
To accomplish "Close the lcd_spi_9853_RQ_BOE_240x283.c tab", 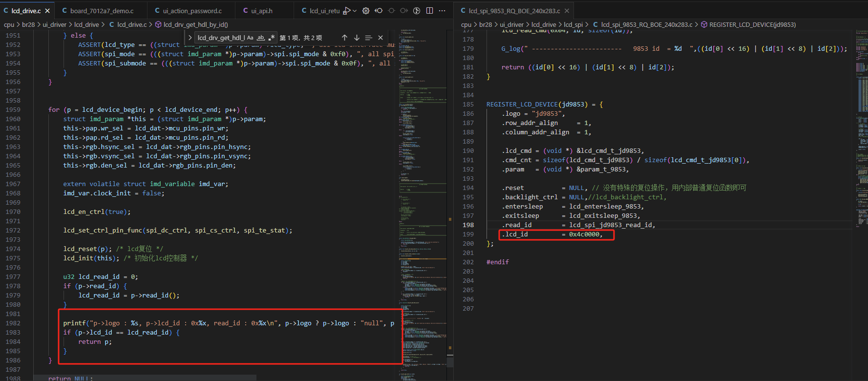I will (567, 11).
